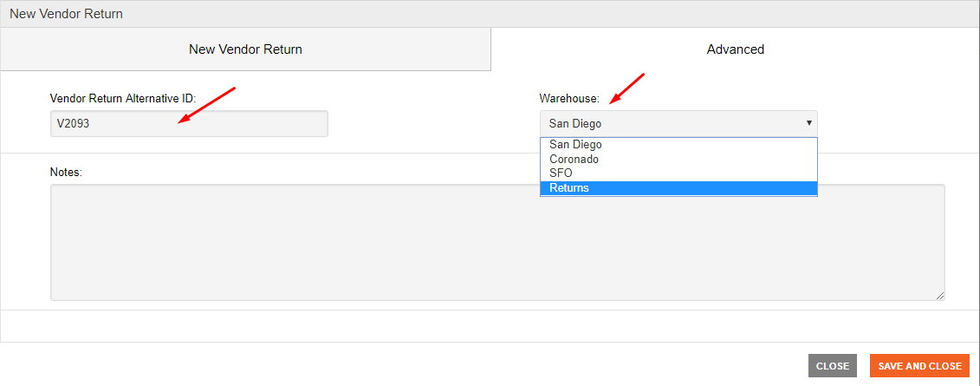Click the Notes label

coord(66,172)
